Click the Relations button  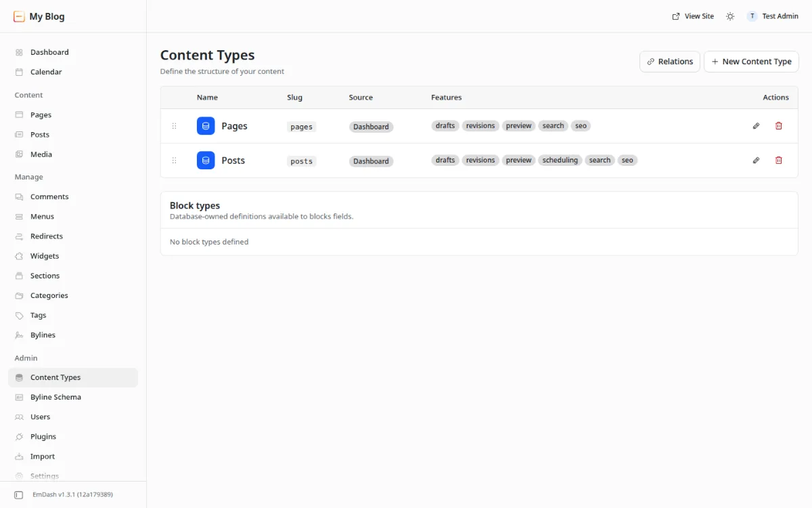coord(670,62)
